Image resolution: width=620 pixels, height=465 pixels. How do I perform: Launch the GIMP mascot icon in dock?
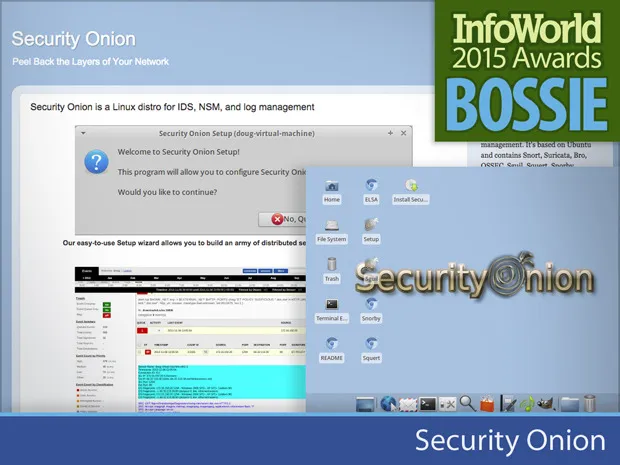tap(547, 404)
